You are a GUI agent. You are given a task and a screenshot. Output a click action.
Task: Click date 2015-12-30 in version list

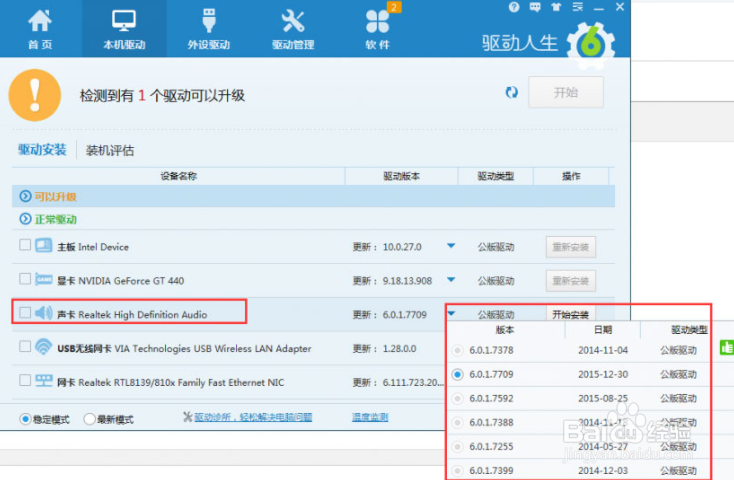tap(603, 375)
